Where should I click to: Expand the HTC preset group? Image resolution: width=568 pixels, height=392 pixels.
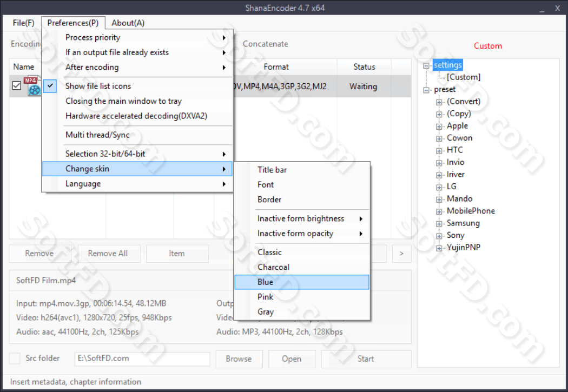point(439,151)
